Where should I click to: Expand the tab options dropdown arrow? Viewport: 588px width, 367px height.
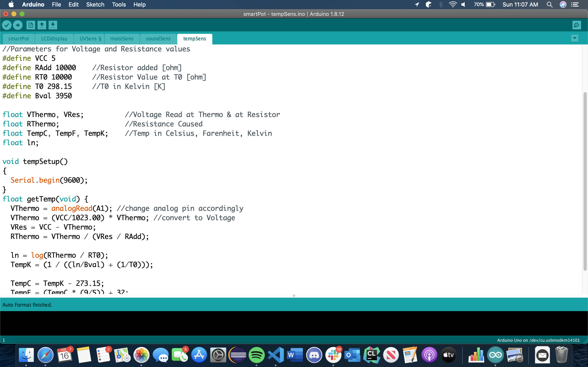(x=575, y=38)
